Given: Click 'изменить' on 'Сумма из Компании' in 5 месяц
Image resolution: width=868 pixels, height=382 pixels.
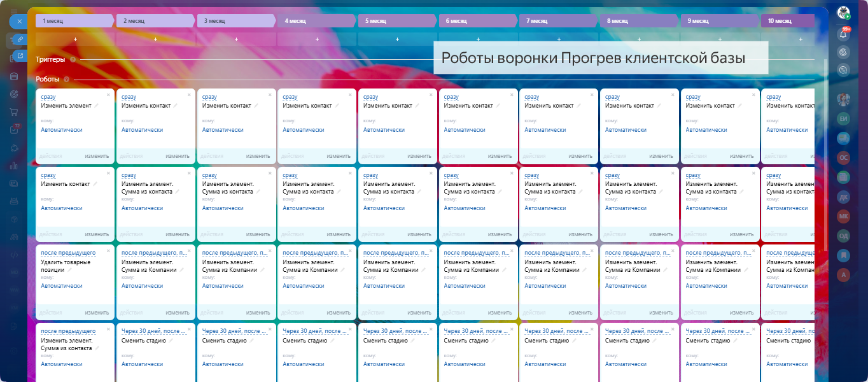Looking at the screenshot, I should click(x=420, y=312).
